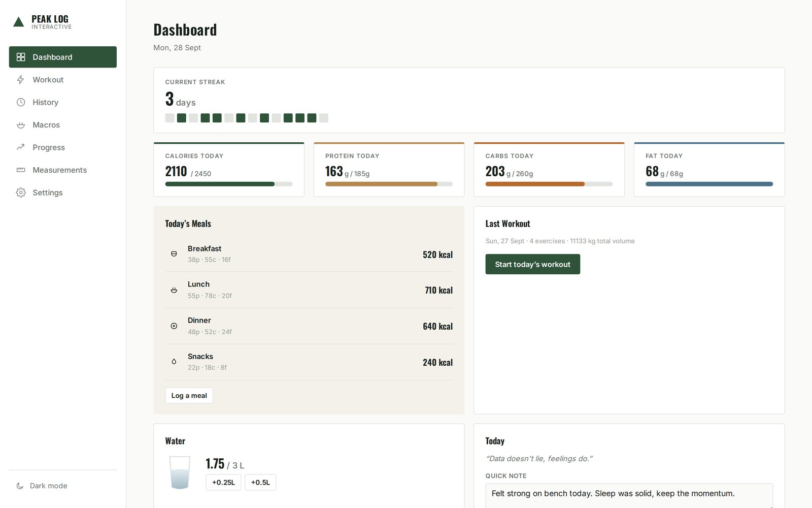Click the last workout summary line
The image size is (812, 508).
[560, 241]
